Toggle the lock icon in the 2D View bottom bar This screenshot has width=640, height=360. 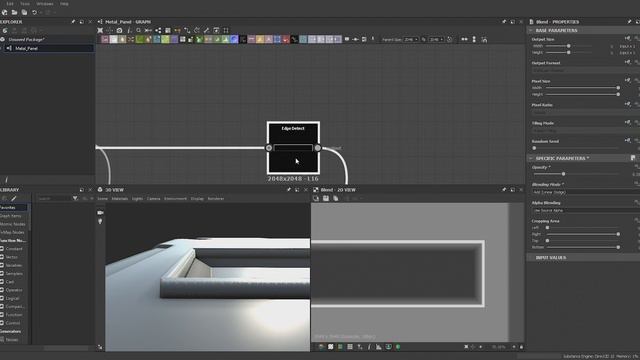pos(521,347)
